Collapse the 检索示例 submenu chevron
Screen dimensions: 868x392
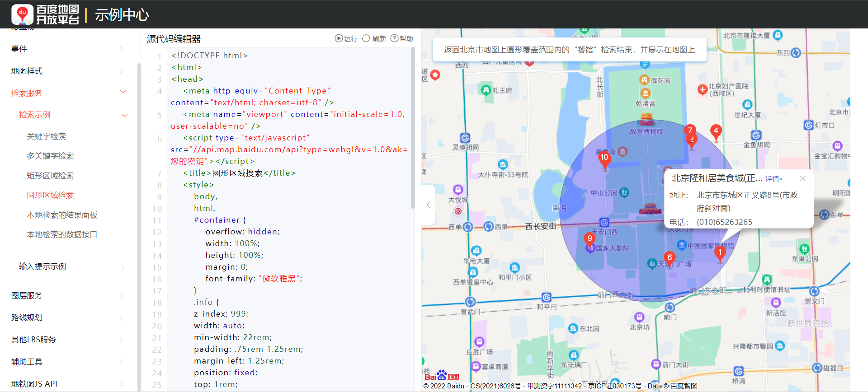(125, 115)
